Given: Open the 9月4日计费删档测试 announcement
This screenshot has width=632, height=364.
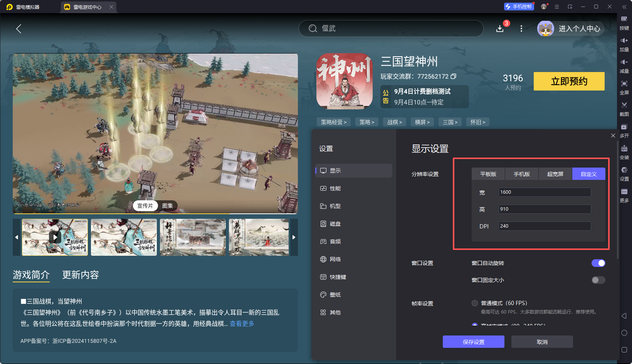Looking at the screenshot, I should (425, 97).
